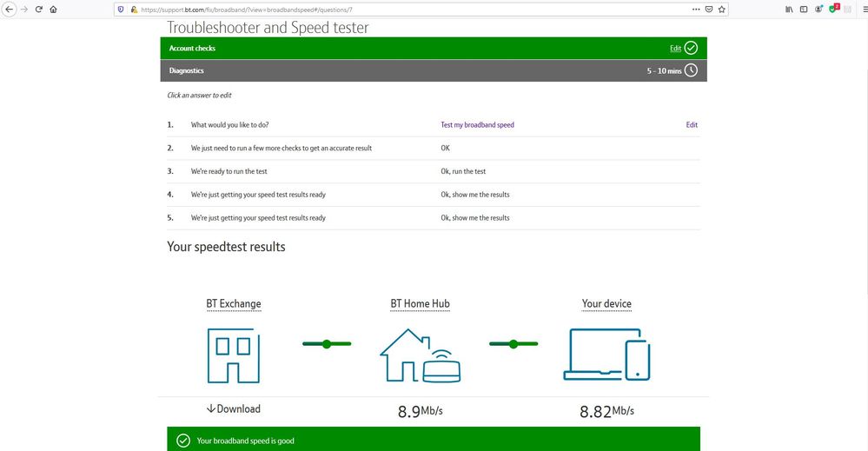Save page to Pocket icon

pyautogui.click(x=709, y=9)
